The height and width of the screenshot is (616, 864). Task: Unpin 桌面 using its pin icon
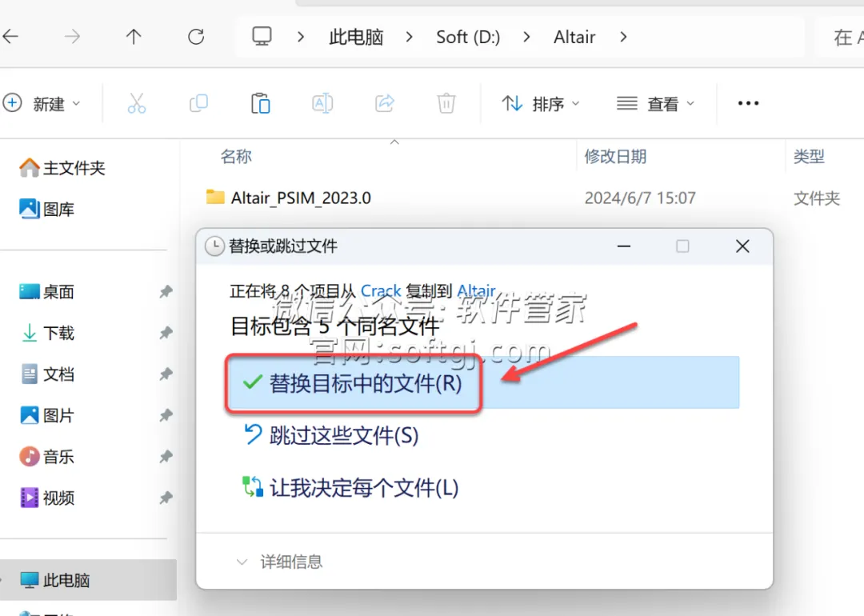coord(166,291)
